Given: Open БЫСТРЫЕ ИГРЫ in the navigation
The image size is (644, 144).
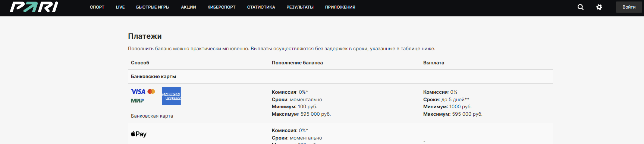Looking at the screenshot, I should [153, 7].
